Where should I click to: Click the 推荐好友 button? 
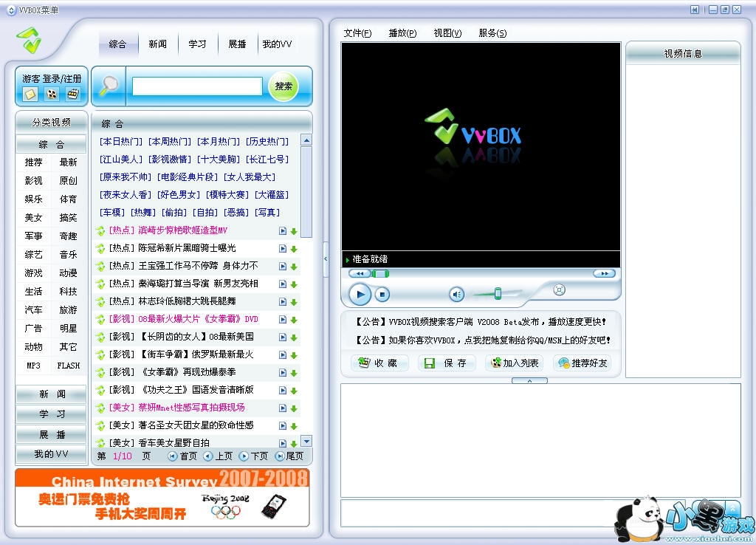583,363
